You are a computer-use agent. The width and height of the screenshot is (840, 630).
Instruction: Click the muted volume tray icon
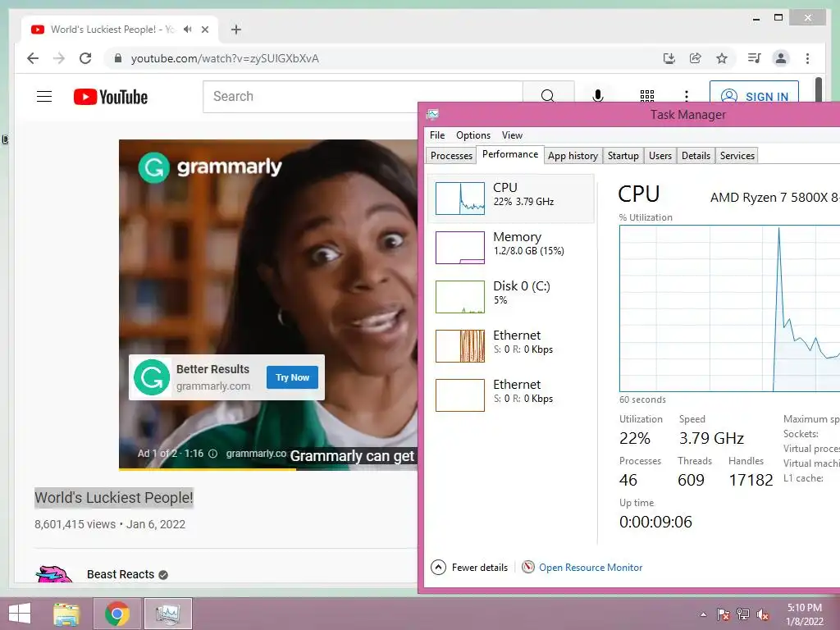pyautogui.click(x=763, y=614)
